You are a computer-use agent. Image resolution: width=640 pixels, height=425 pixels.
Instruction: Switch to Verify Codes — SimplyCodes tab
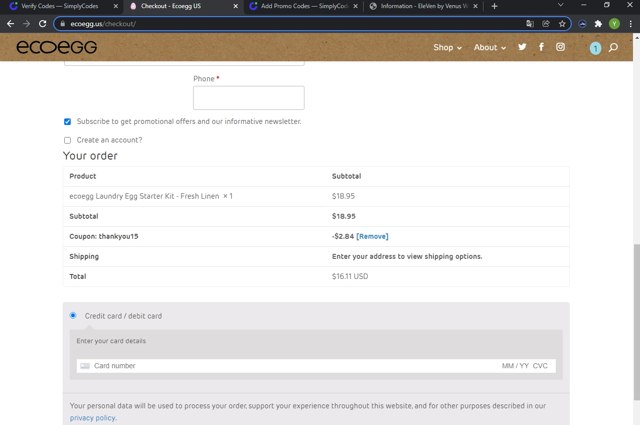60,6
